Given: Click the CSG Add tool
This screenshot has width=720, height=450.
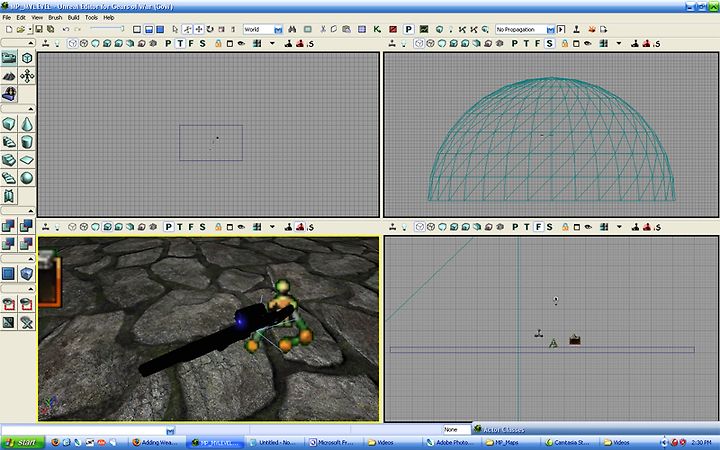Looking at the screenshot, I should point(9,225).
